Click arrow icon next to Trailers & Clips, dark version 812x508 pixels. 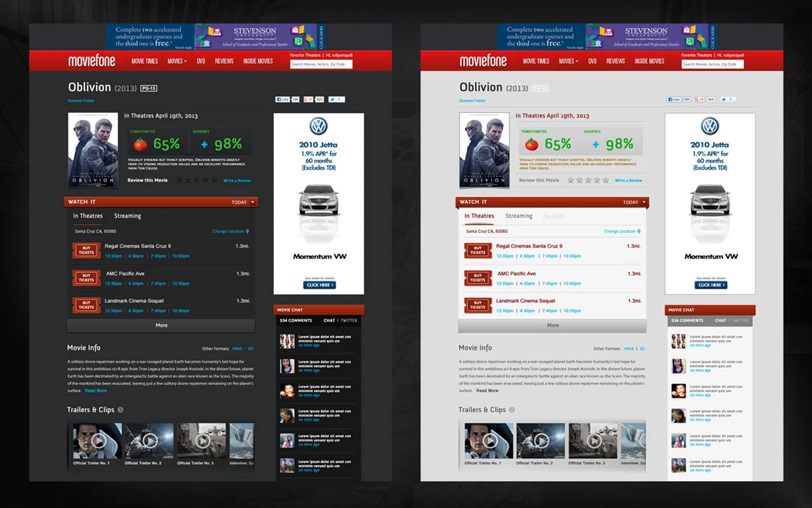click(121, 410)
